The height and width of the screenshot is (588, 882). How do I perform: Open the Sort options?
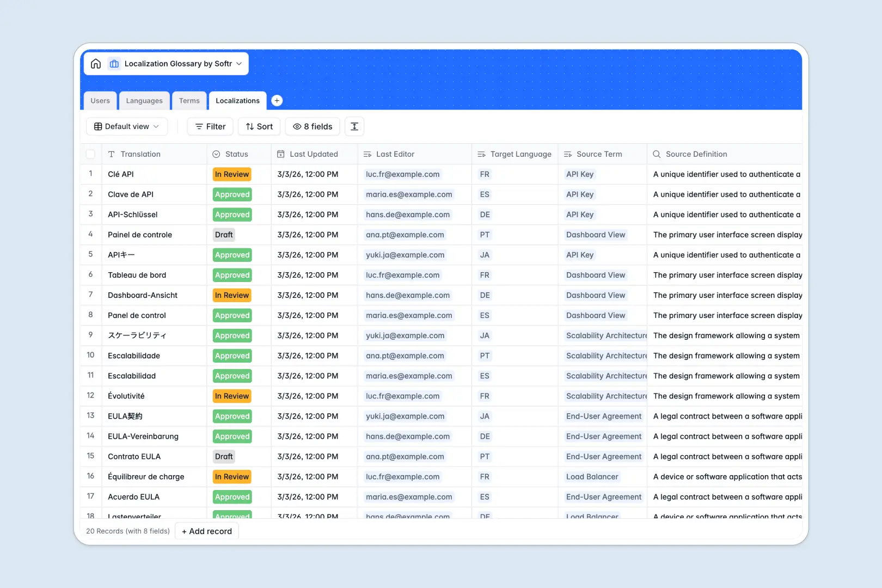point(259,126)
